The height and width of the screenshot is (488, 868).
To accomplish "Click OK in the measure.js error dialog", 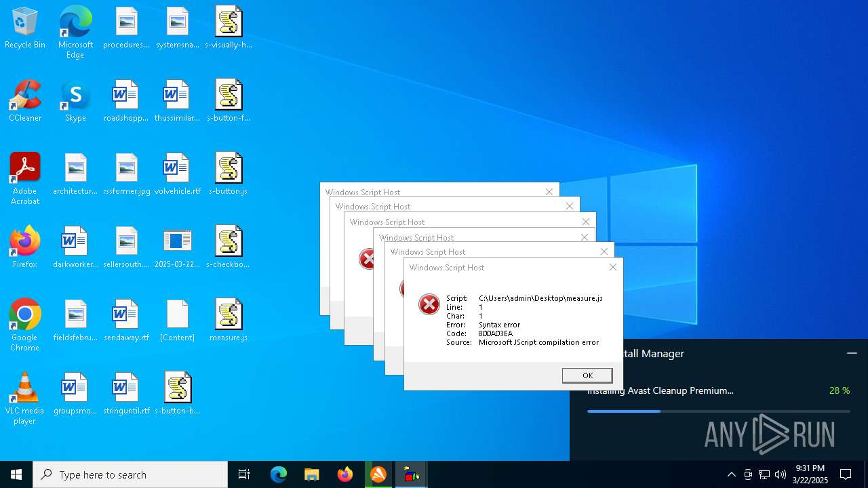I will 587,375.
